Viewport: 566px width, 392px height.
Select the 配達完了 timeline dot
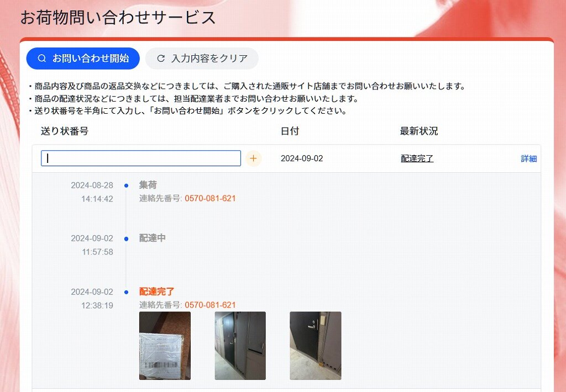point(127,292)
